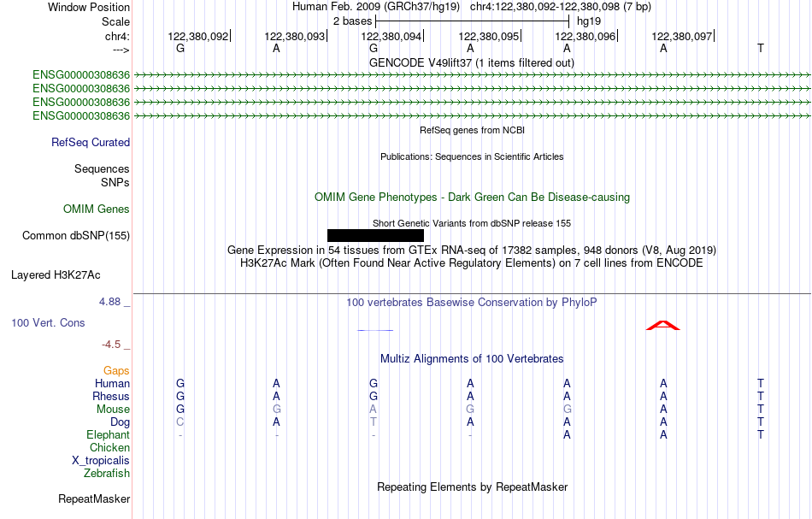Open the OMIM Genes track label
812x519 pixels.
click(96, 209)
